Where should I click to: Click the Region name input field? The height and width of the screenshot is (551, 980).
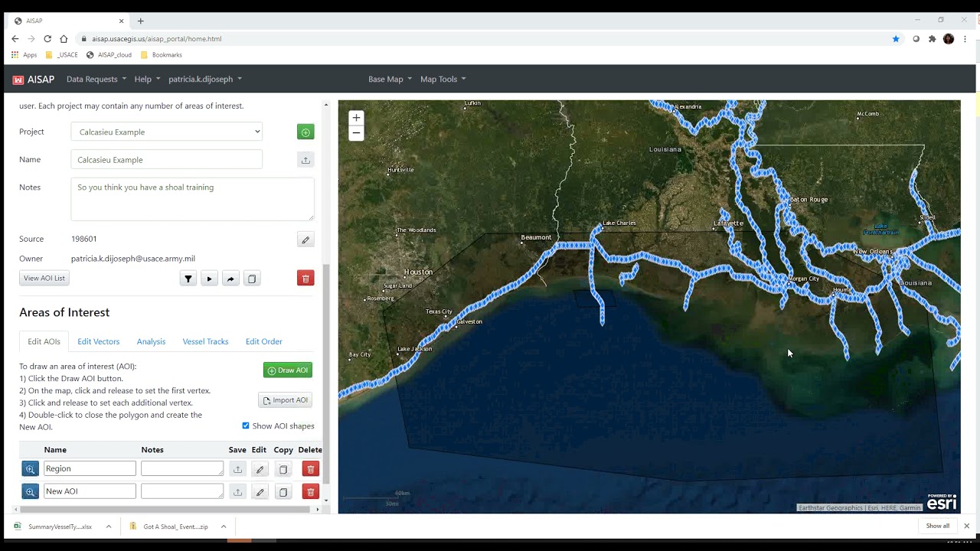[x=90, y=468]
